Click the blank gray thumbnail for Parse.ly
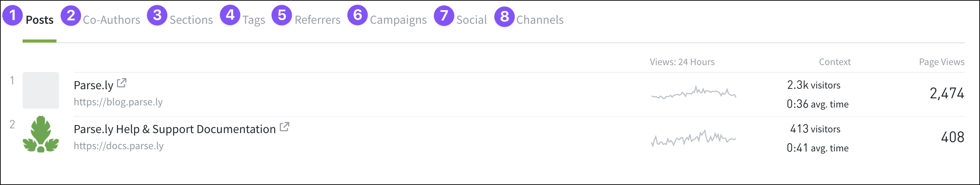Viewport: 980px width, 185px height. pos(41,90)
